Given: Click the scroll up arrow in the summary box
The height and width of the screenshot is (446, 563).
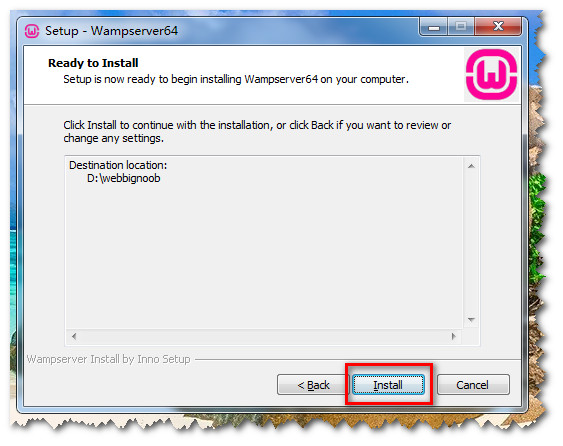Looking at the screenshot, I should click(471, 166).
